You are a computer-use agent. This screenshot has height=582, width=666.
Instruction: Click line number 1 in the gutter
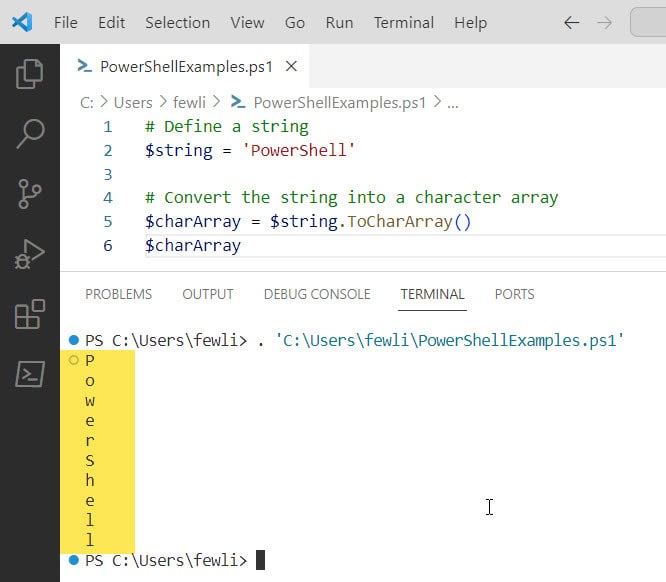(108, 127)
